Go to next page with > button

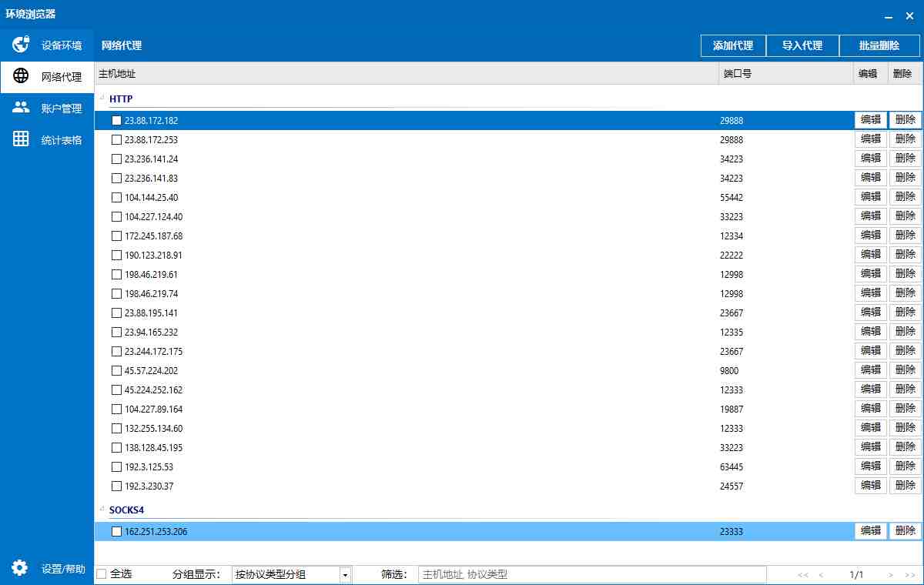click(x=891, y=575)
